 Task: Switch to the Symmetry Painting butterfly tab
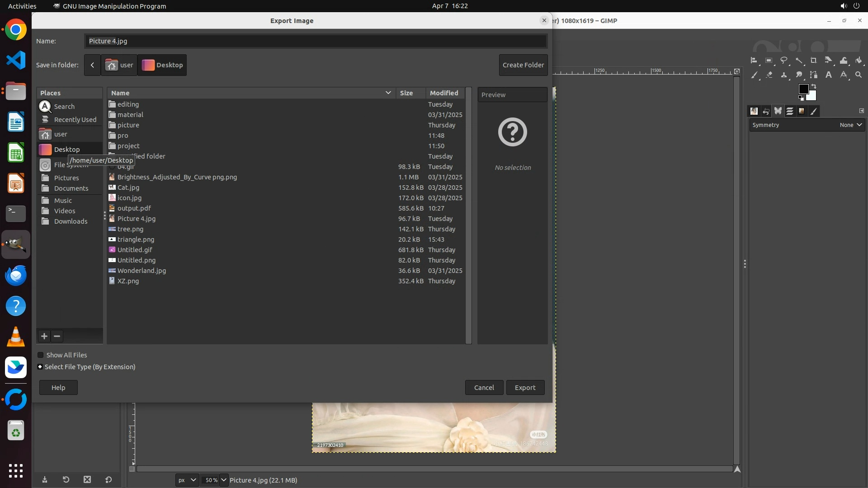click(778, 111)
